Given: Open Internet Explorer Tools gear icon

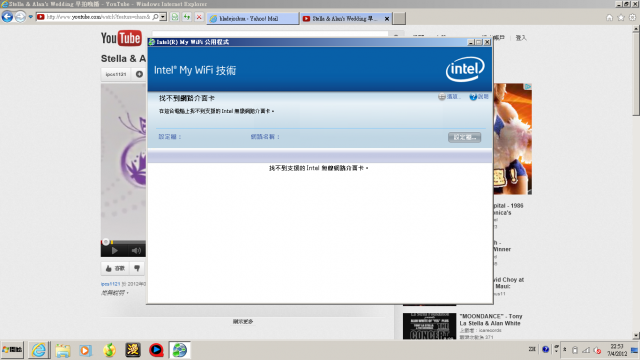Looking at the screenshot, I should pyautogui.click(x=632, y=18).
